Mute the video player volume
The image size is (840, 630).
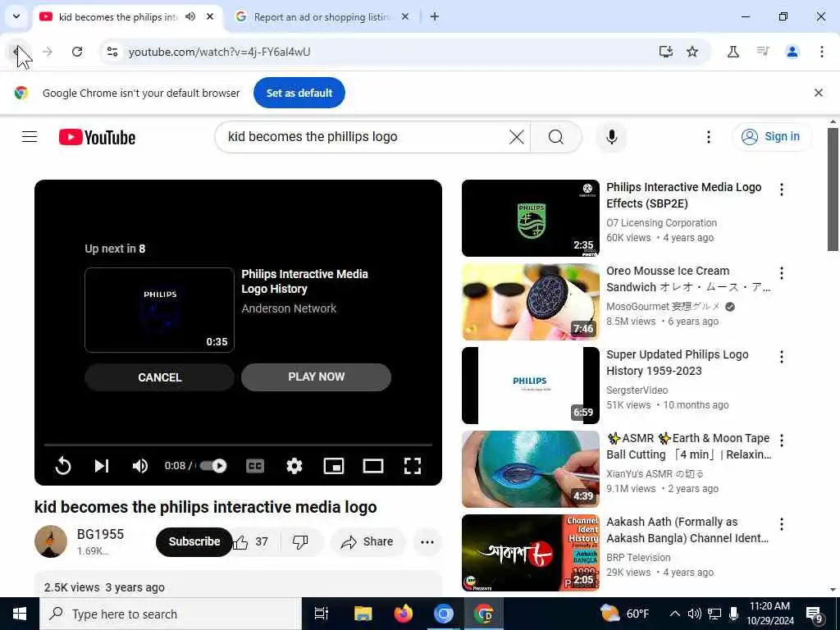click(140, 466)
